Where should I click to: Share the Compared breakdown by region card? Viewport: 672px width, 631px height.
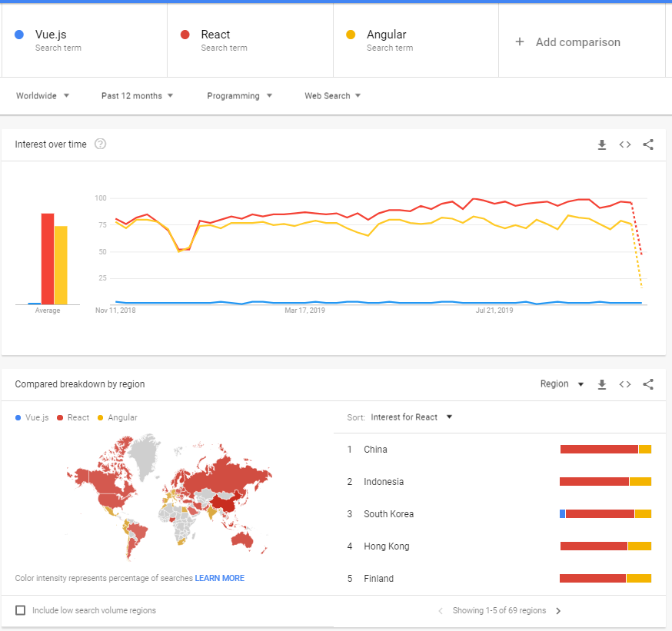[648, 384]
